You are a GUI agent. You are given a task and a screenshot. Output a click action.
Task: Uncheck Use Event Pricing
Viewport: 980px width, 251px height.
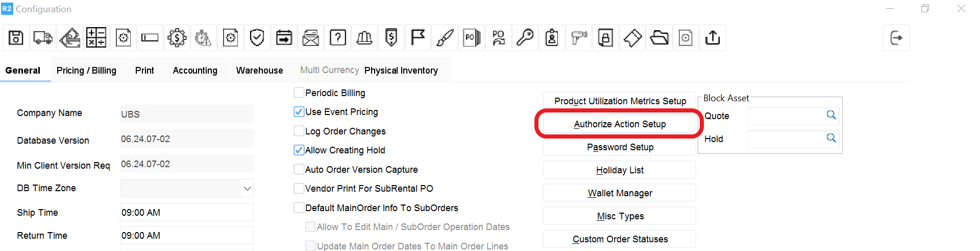click(x=299, y=112)
